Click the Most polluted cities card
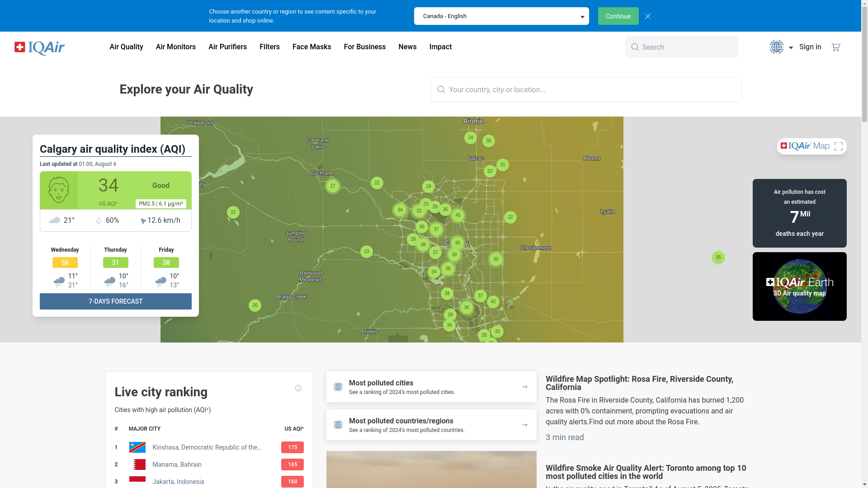 431,387
